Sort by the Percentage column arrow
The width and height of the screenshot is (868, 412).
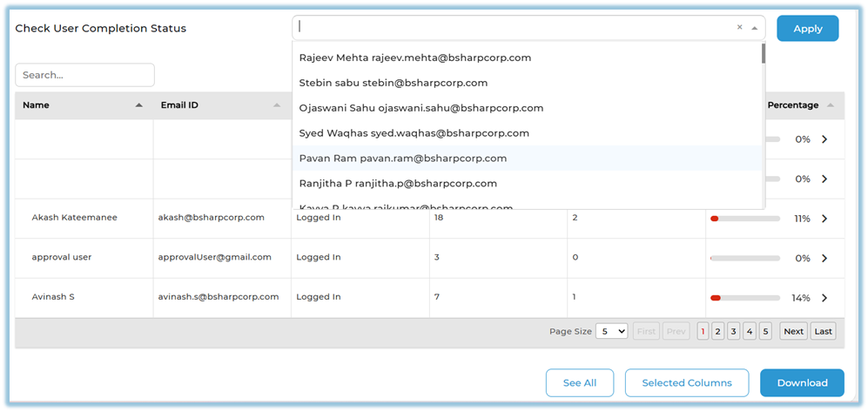tap(830, 105)
